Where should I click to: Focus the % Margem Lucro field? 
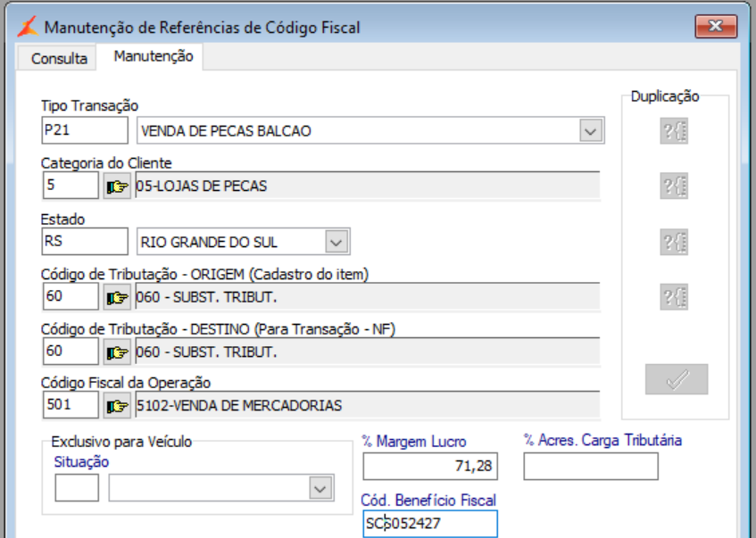coord(430,467)
